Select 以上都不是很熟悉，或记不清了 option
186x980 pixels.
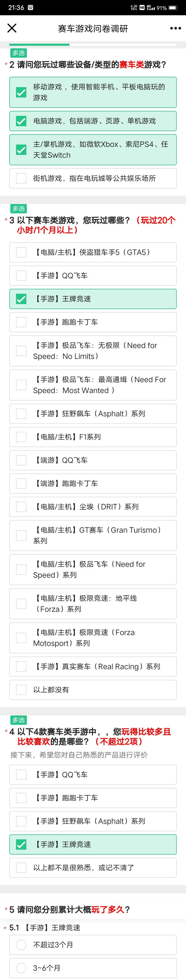[x=93, y=868]
